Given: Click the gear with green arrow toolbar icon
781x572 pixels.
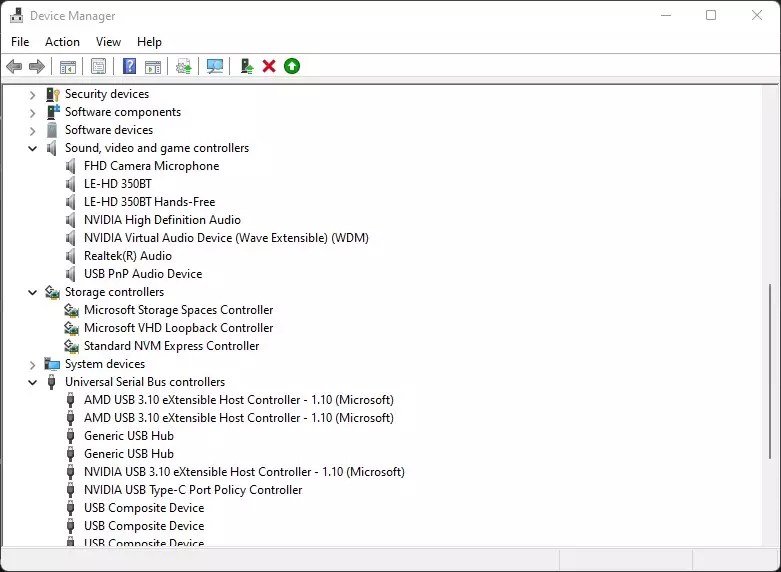Looking at the screenshot, I should 184,66.
